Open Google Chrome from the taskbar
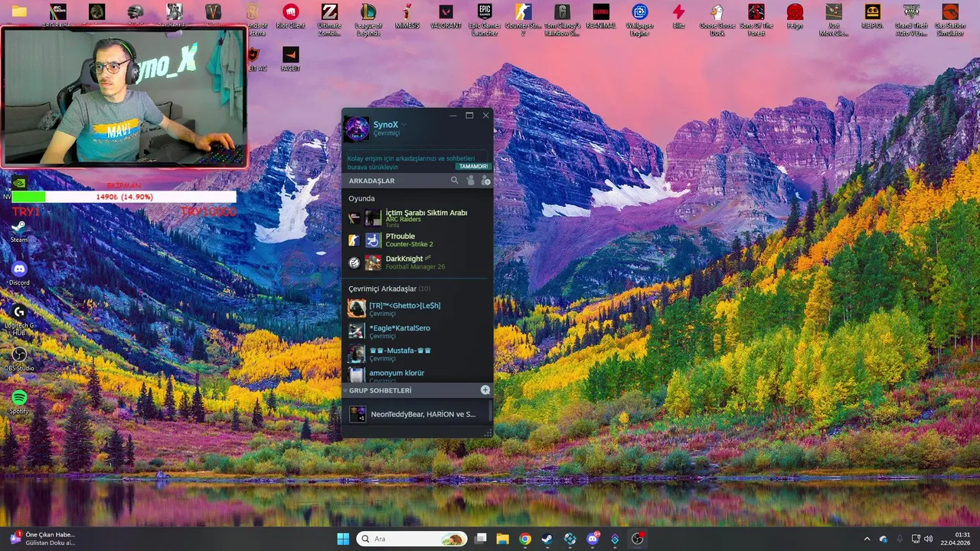This screenshot has width=980, height=551. point(524,539)
